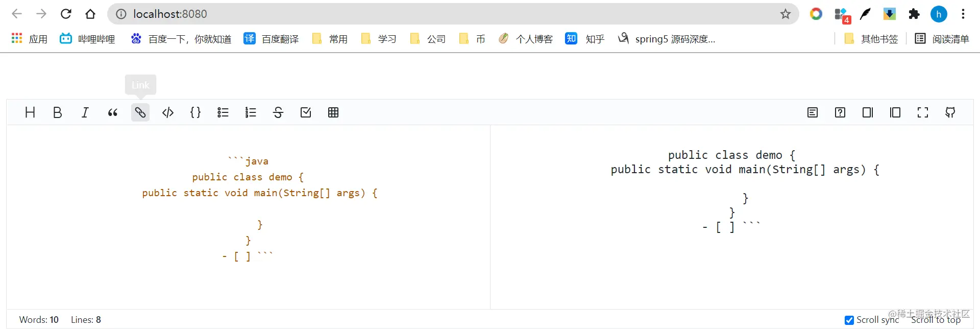Open the 百度一下，你就知道 bookmark

181,39
